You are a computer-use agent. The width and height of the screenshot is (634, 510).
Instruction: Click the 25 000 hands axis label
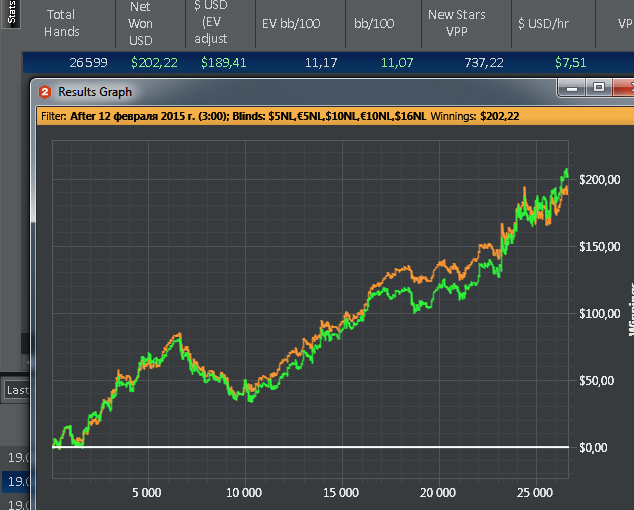pos(535,493)
